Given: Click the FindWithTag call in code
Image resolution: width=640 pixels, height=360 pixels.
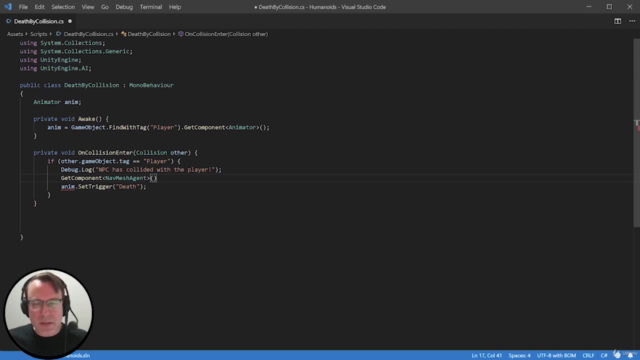Looking at the screenshot, I should (128, 128).
